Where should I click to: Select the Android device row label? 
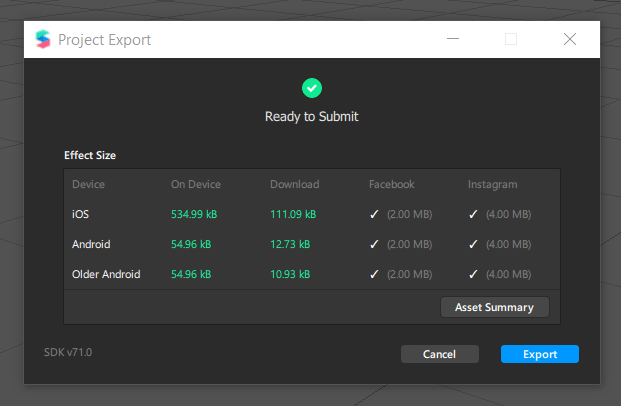click(91, 244)
